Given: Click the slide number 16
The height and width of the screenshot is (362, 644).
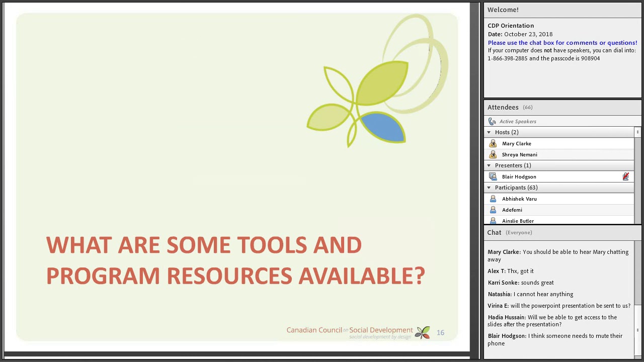Looking at the screenshot, I should pyautogui.click(x=440, y=332).
